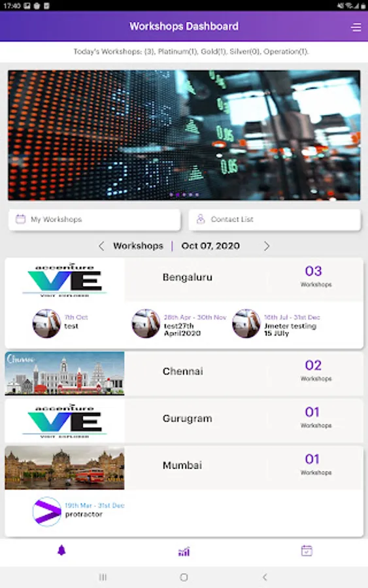The width and height of the screenshot is (368, 588).
Task: Select the test27th April2020 workshop
Action: [179, 324]
